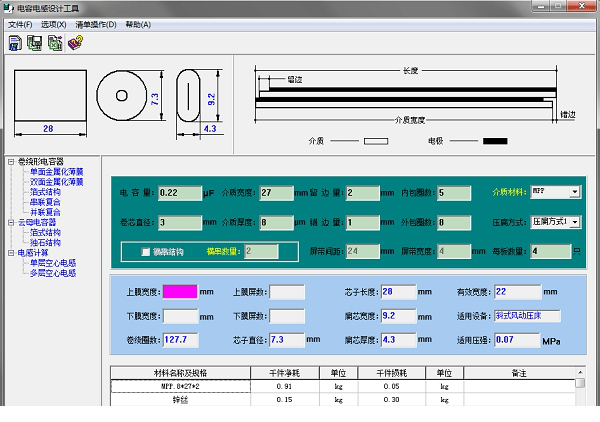
Task: Select 串联复合 in the tree
Action: click(x=45, y=202)
